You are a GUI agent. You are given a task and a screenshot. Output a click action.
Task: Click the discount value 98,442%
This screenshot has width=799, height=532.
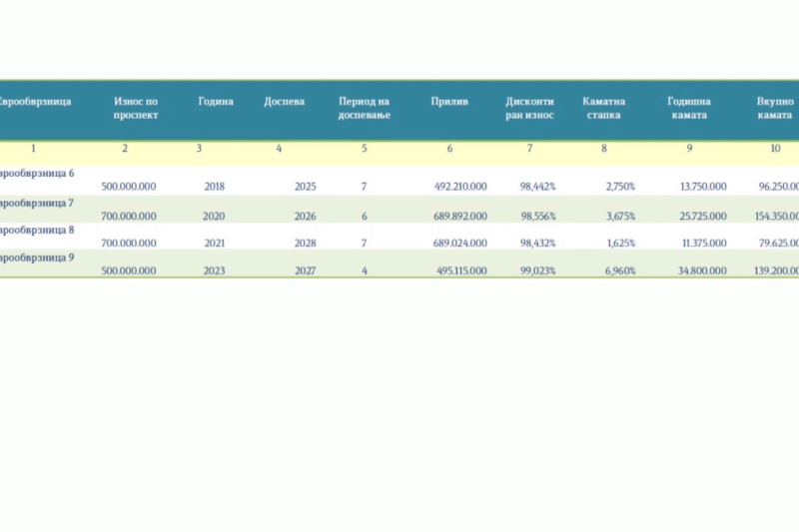click(537, 187)
